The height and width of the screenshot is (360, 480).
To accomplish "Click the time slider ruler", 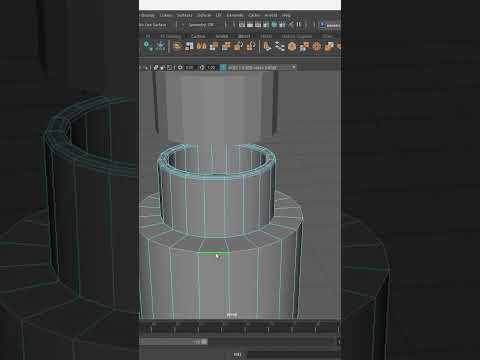I will (x=239, y=327).
